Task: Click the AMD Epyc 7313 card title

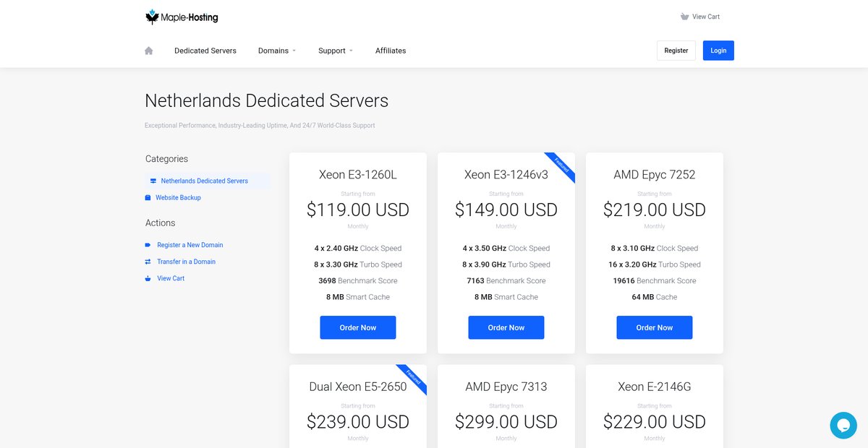Action: click(506, 387)
